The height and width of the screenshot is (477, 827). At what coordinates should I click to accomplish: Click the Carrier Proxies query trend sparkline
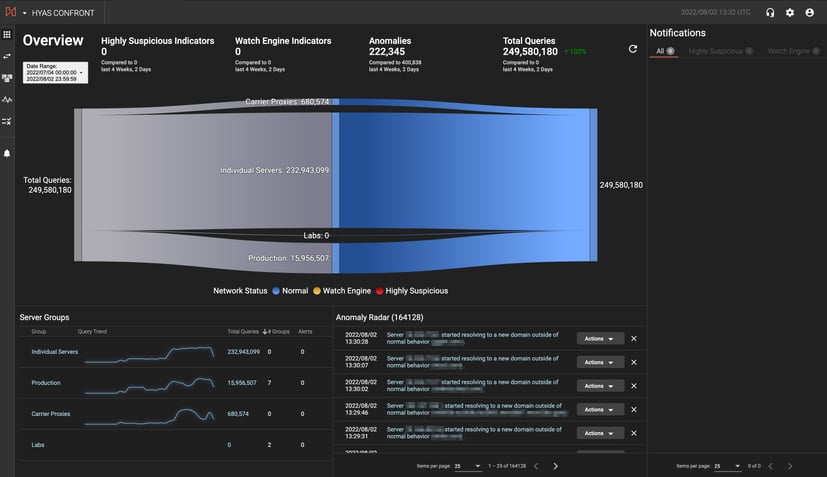(x=149, y=416)
